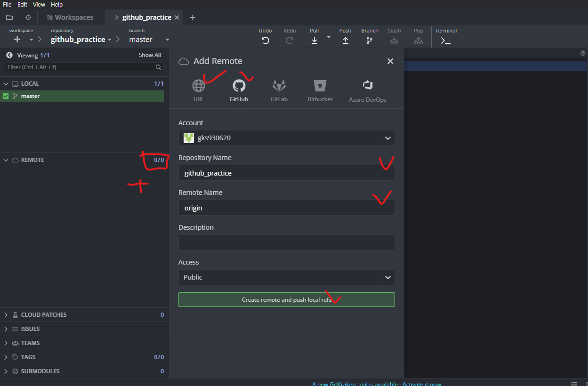Open graph settings gear icon
588x386 pixels.
tap(583, 53)
